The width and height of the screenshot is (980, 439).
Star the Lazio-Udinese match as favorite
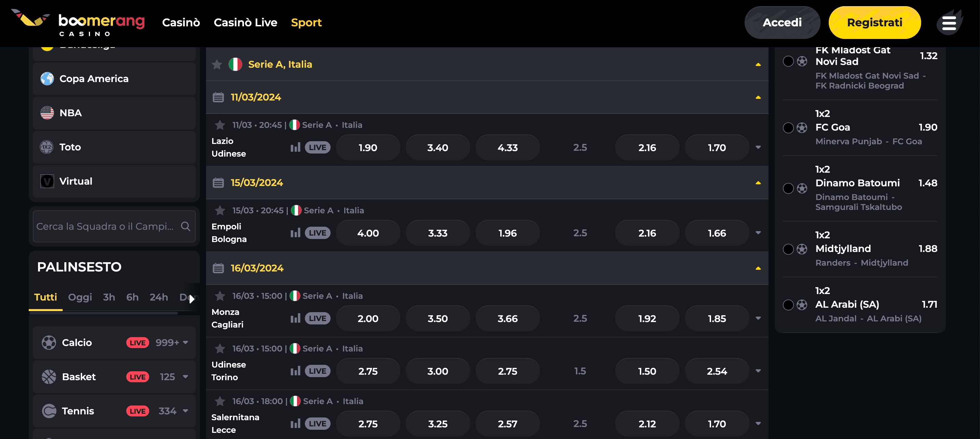220,125
